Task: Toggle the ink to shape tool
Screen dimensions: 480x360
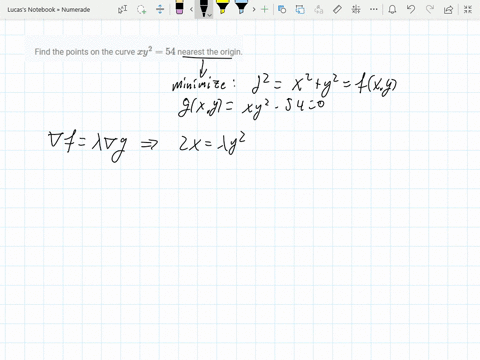Action: 300,9
